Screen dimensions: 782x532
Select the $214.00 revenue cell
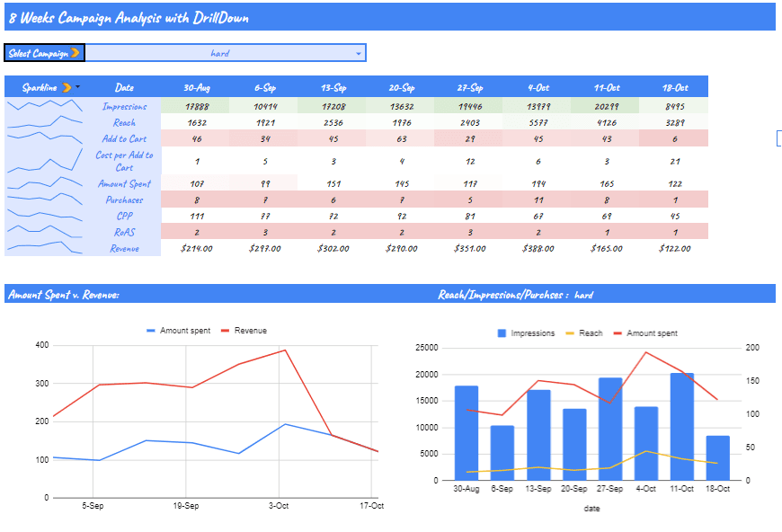(197, 248)
